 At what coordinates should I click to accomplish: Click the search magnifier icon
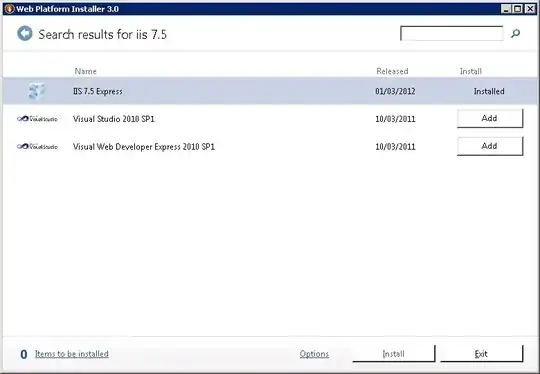tap(515, 33)
